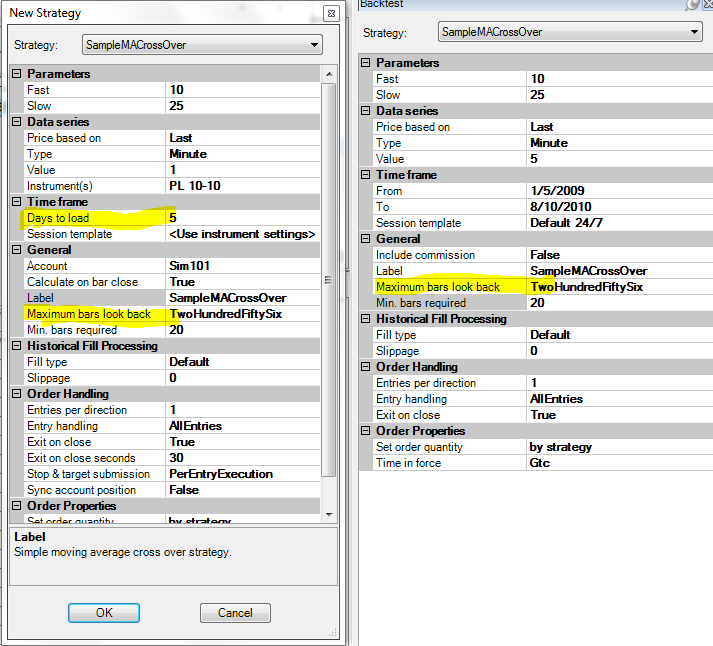
Task: Select Stop & target submission PerEntryExecution value
Action: tap(243, 474)
